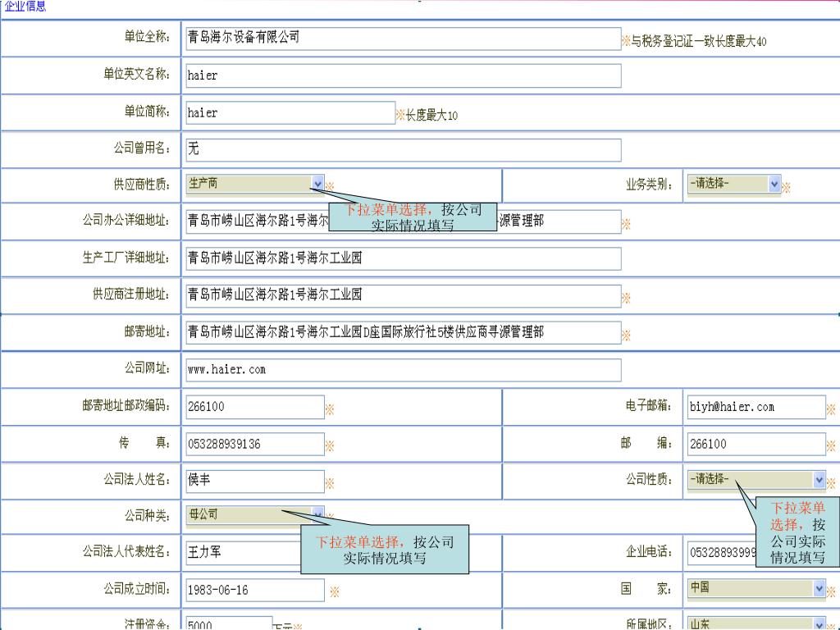Click the 邮寄地址邮政编码 label

[126, 405]
